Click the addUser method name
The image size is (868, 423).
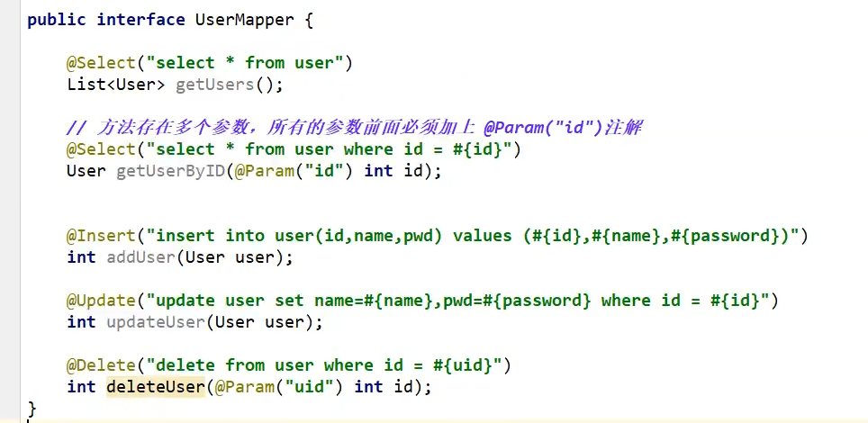tap(140, 257)
